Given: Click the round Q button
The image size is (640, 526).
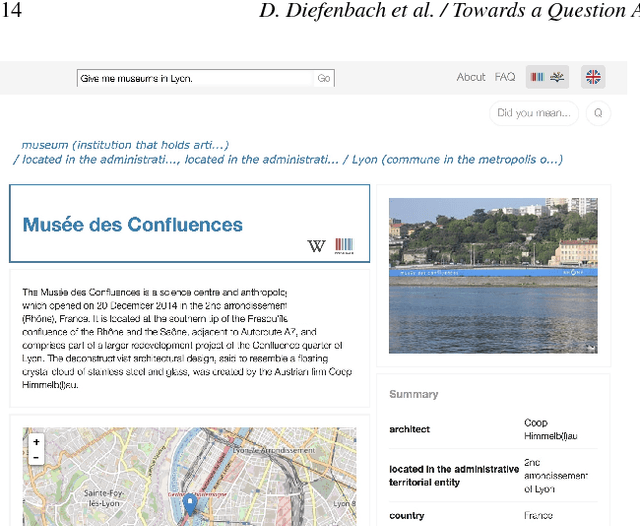Looking at the screenshot, I should [x=598, y=113].
